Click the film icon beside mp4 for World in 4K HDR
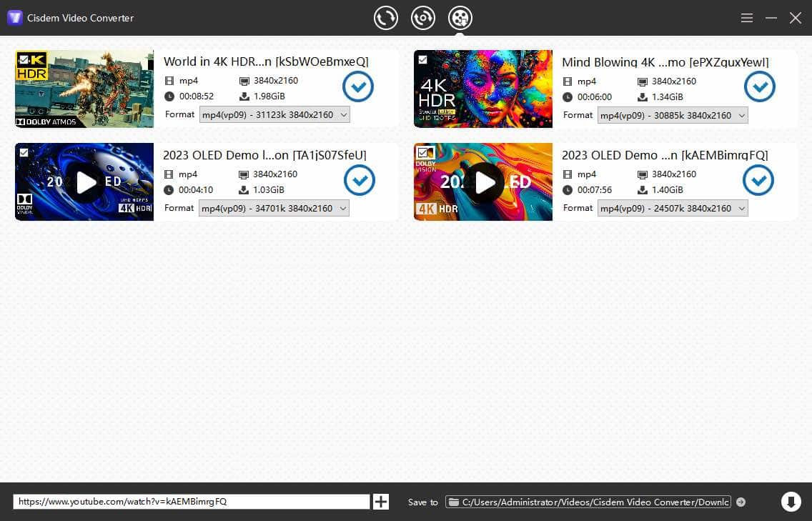This screenshot has width=812, height=521. pos(169,81)
